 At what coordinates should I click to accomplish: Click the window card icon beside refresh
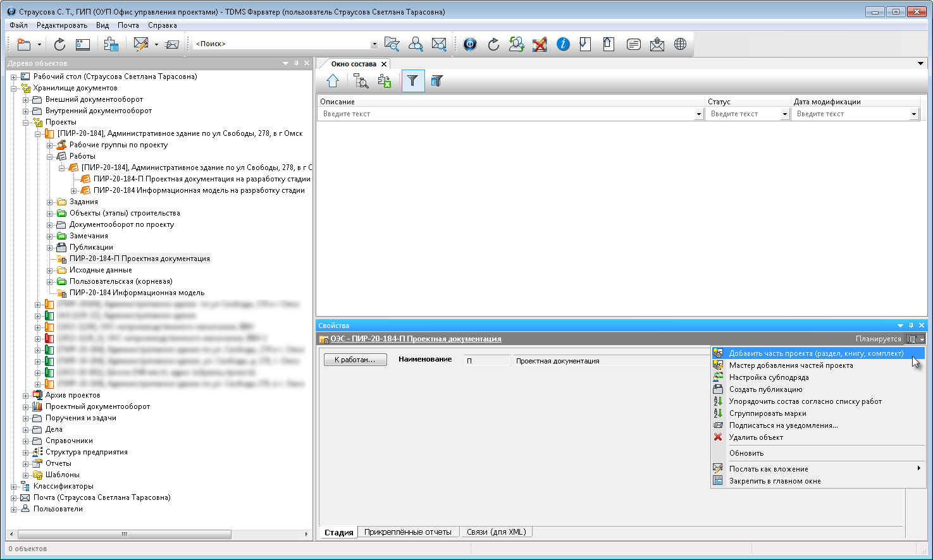click(83, 44)
